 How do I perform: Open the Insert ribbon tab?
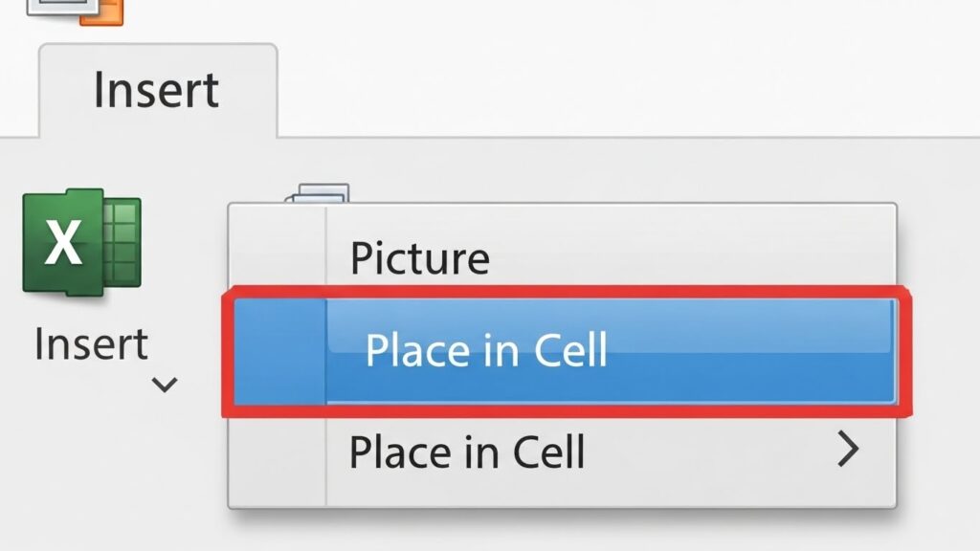156,90
